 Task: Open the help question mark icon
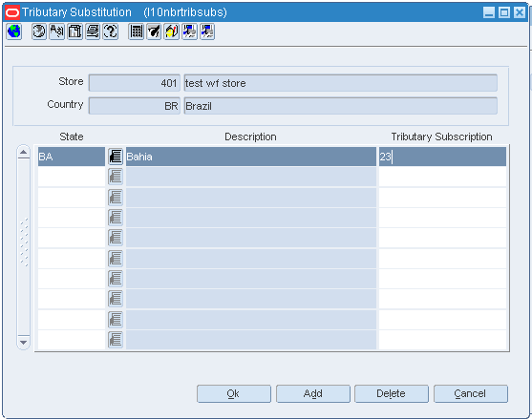click(x=111, y=31)
